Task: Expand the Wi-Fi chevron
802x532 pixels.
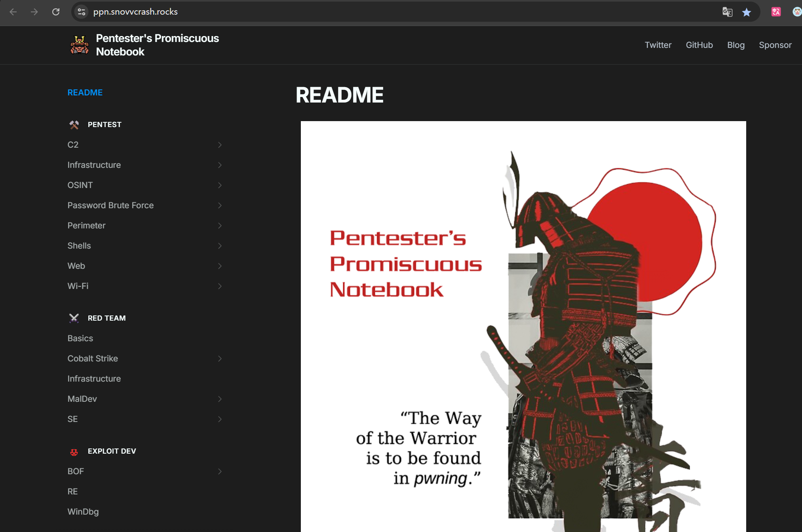Action: tap(220, 286)
